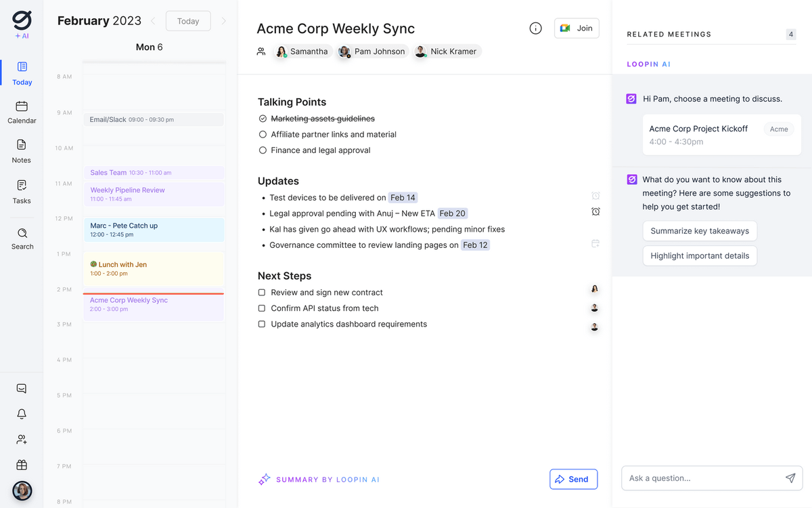Mark Affiliate partner links as discussed
This screenshot has height=508, width=812.
tap(263, 134)
